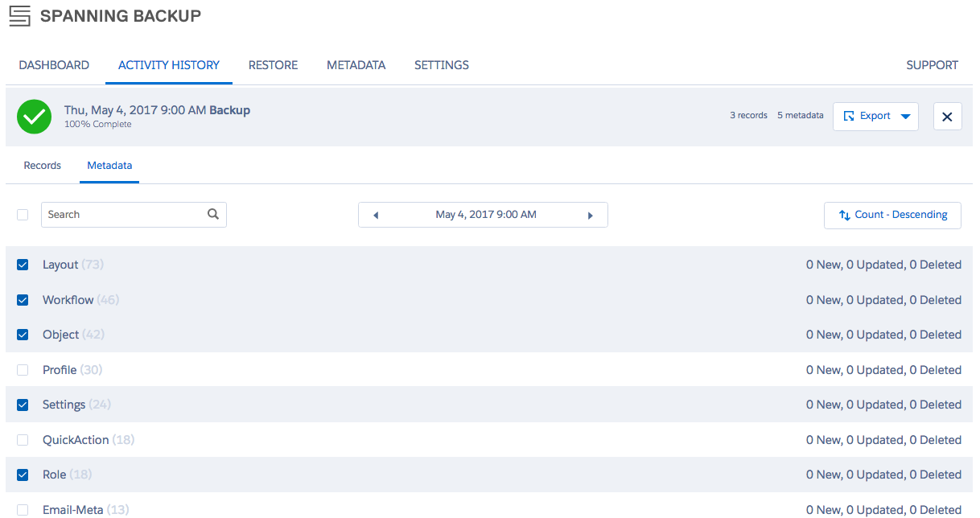This screenshot has width=980, height=518.
Task: Click the 100% Complete status text
Action: (x=98, y=125)
